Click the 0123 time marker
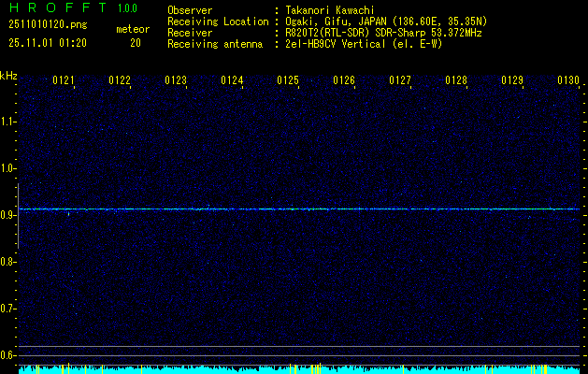 click(176, 80)
